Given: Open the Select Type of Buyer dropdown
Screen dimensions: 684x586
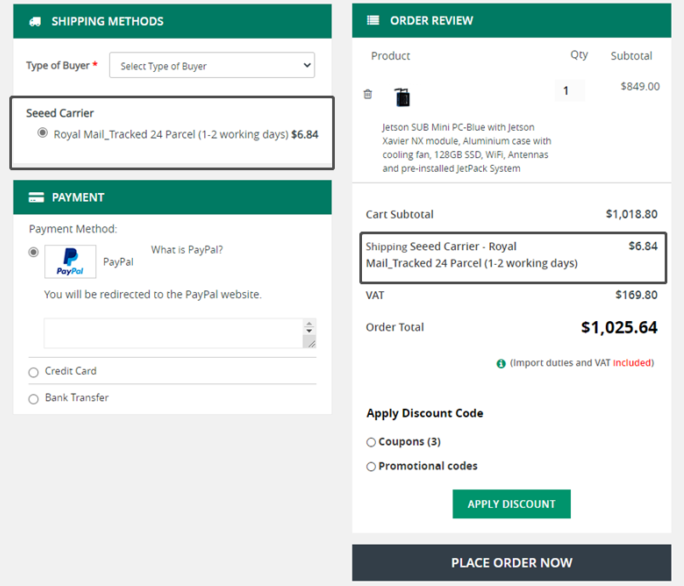Looking at the screenshot, I should click(x=212, y=65).
